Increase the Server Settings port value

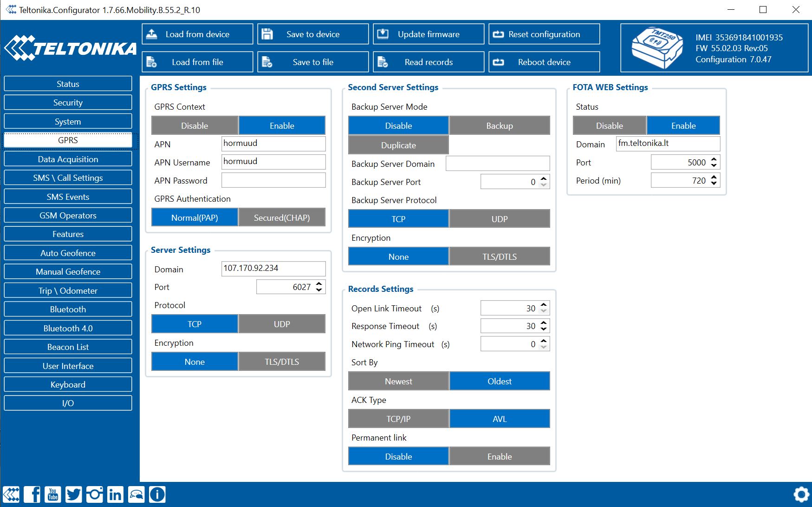point(319,284)
